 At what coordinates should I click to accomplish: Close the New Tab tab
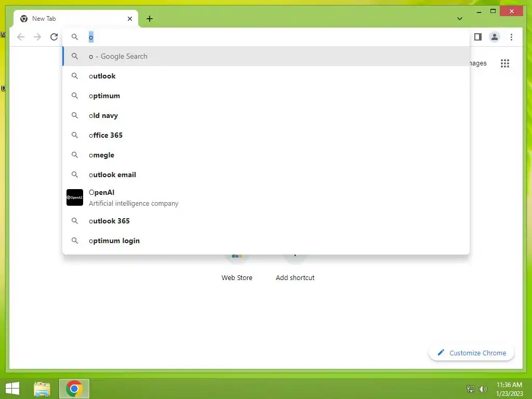click(129, 19)
